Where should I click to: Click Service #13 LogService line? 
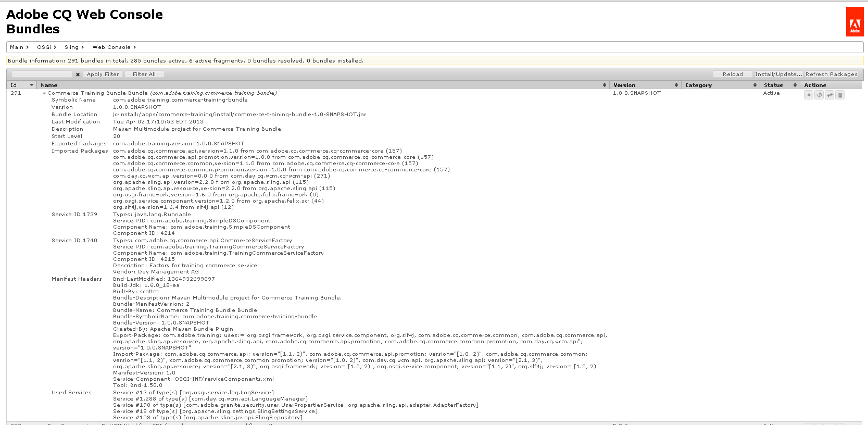193,393
